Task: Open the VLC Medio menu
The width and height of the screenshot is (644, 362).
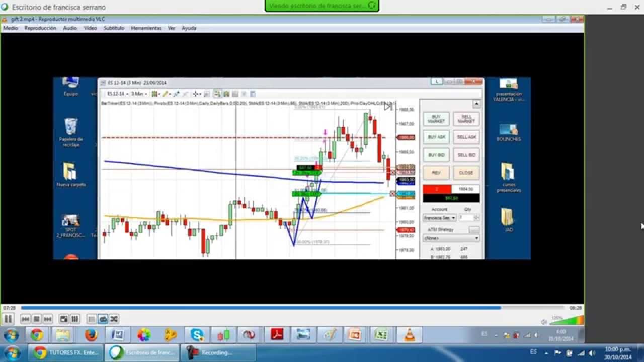Action: (11, 28)
